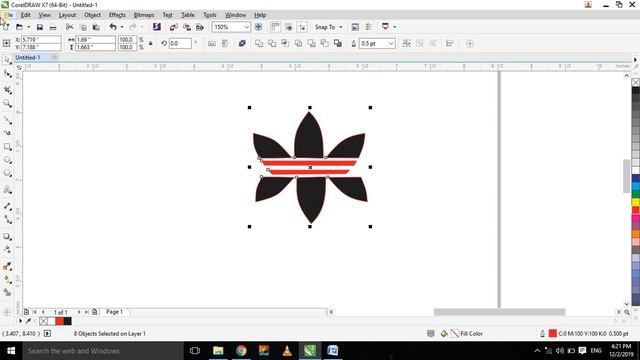
Task: Switch to the Untitled-1 document tab
Action: [28, 58]
